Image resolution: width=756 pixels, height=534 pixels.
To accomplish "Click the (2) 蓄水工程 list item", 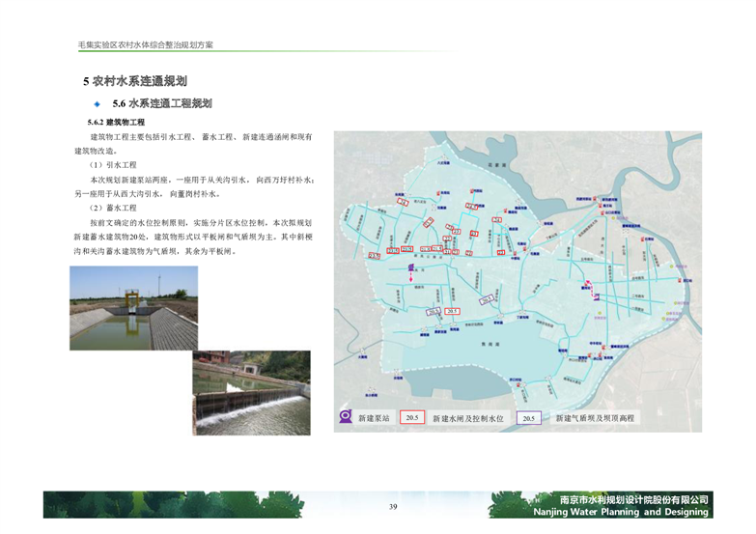I will 113,208.
